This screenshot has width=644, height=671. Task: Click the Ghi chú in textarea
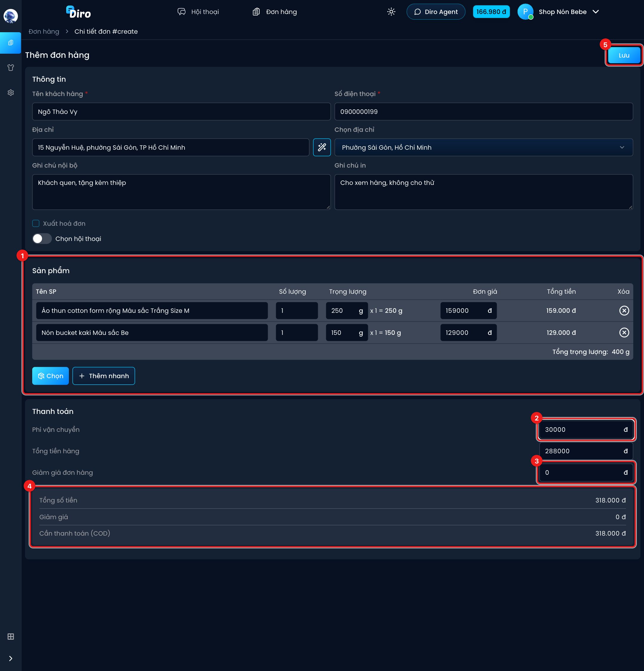(484, 192)
